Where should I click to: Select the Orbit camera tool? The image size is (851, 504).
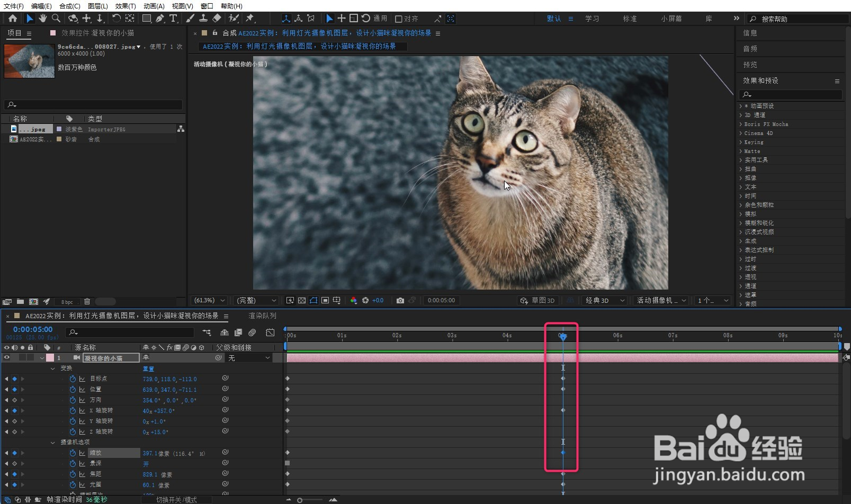pos(73,19)
